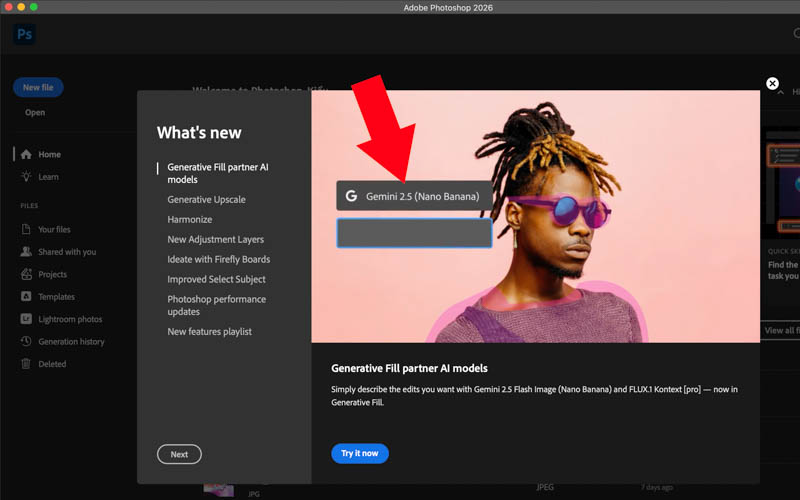
Task: Click the Learn label in sidebar
Action: pos(48,177)
